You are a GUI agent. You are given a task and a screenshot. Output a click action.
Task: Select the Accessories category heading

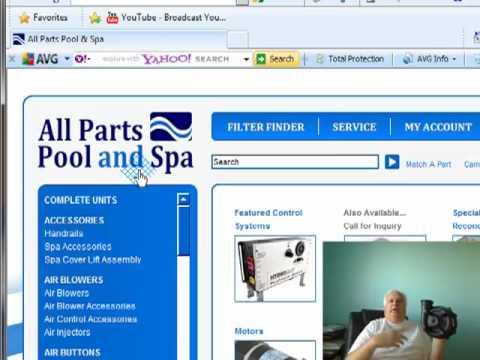pos(74,220)
